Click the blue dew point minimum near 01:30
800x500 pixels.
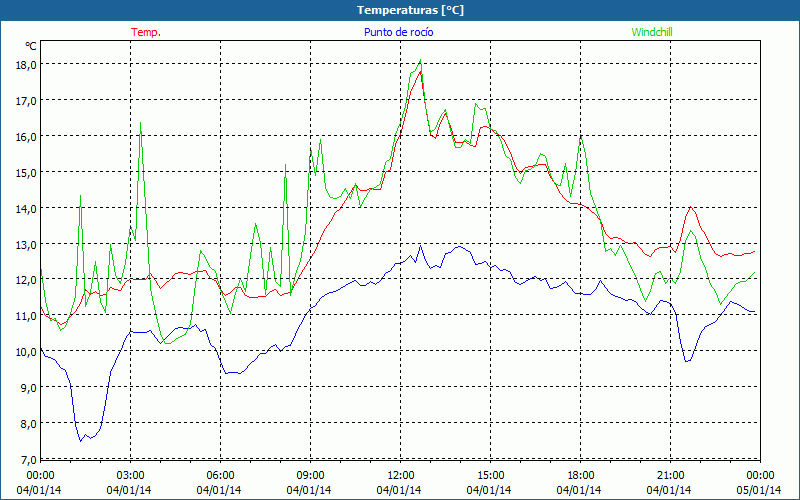[x=81, y=441]
